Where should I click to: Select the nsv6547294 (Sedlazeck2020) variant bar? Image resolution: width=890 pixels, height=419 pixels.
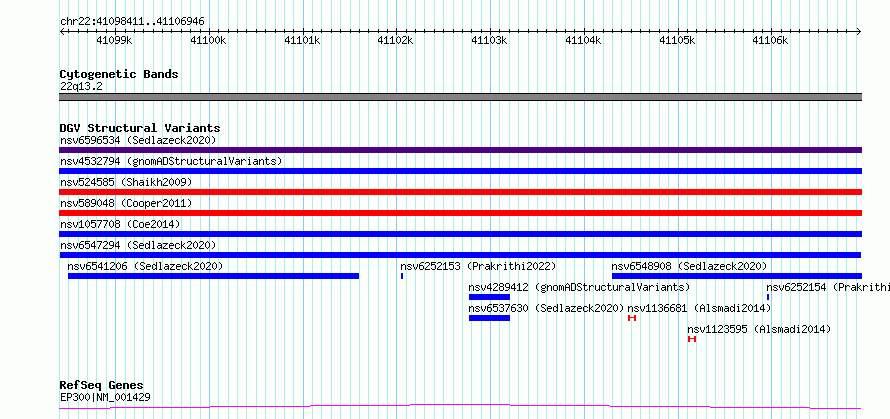tap(460, 255)
